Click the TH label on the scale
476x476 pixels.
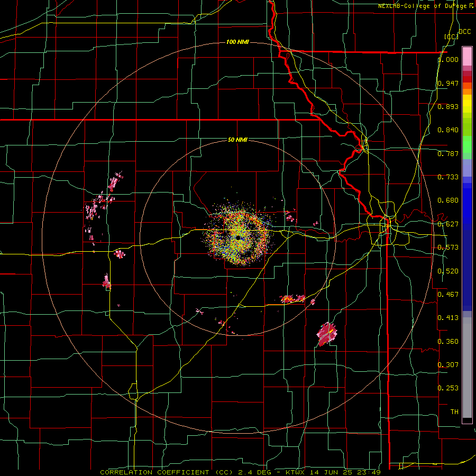(454, 412)
